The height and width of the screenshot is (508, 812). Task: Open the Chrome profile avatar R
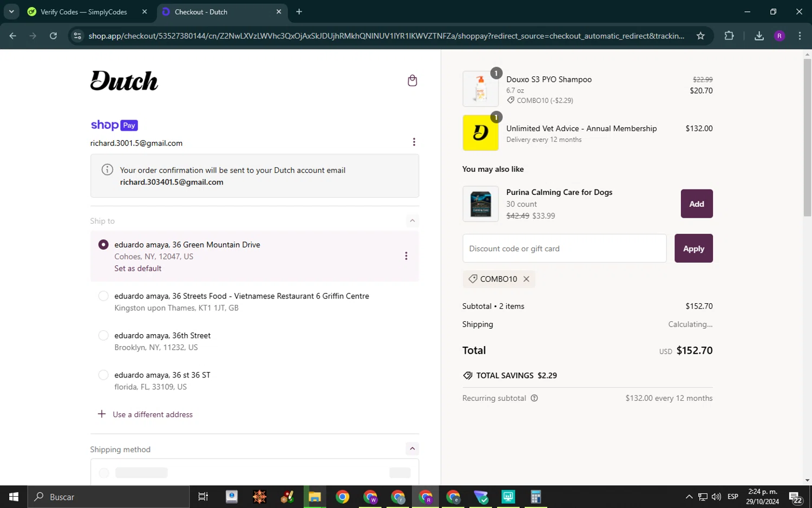click(x=780, y=36)
